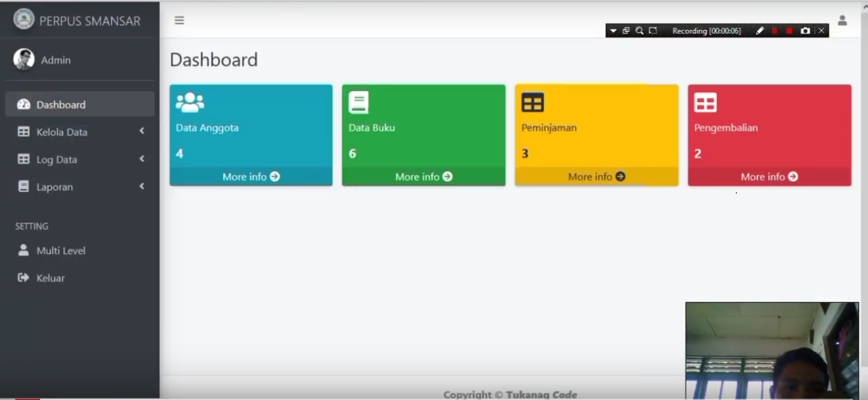Open More info on Data Buku card
The width and height of the screenshot is (868, 400).
[x=424, y=177]
